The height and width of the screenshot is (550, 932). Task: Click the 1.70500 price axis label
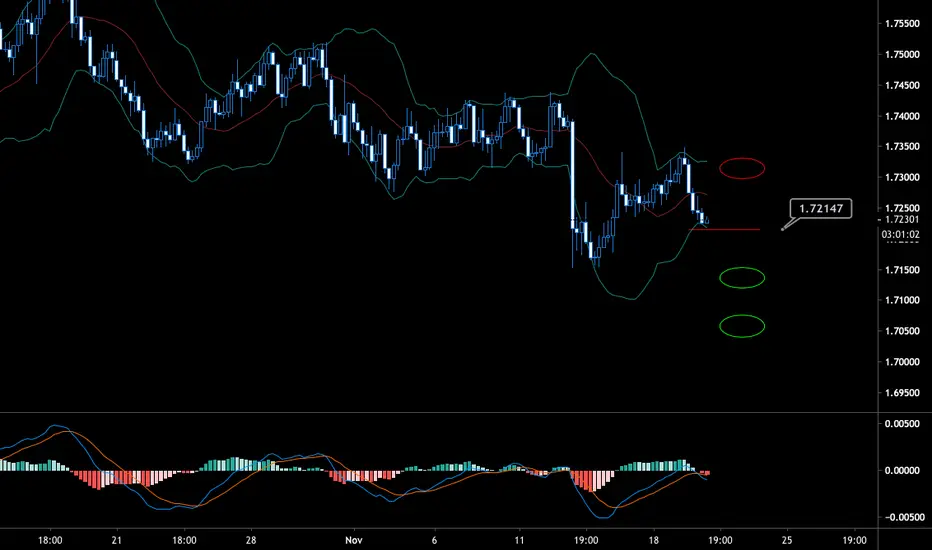tap(902, 331)
